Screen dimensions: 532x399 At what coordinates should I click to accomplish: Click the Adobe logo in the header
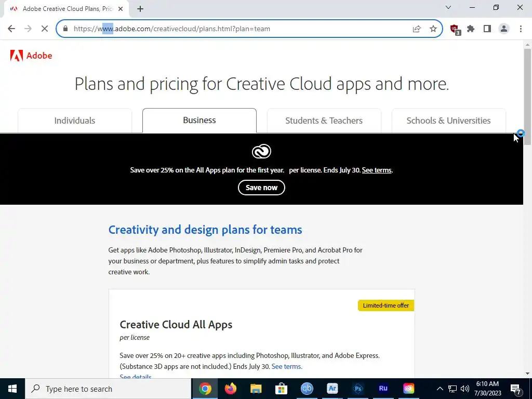click(31, 56)
